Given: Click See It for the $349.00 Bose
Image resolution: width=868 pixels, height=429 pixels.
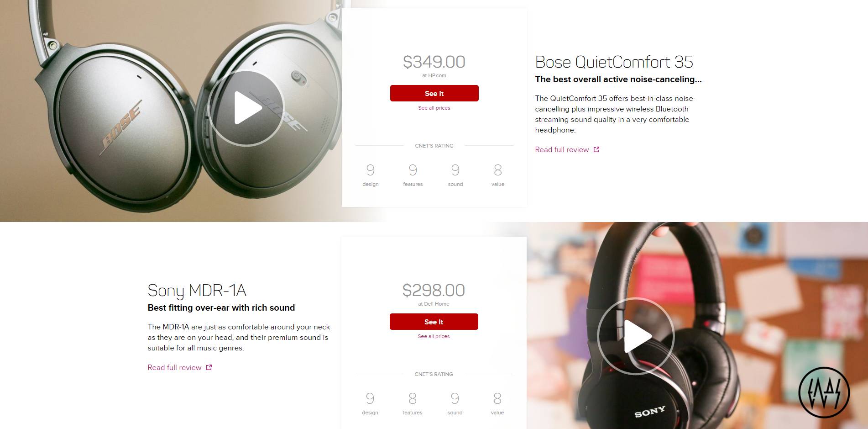Looking at the screenshot, I should [x=434, y=93].
